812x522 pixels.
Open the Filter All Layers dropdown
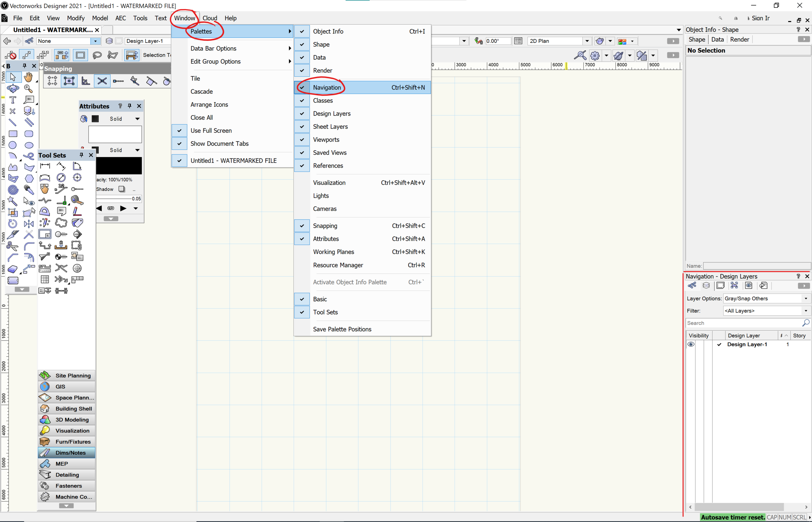[766, 310]
